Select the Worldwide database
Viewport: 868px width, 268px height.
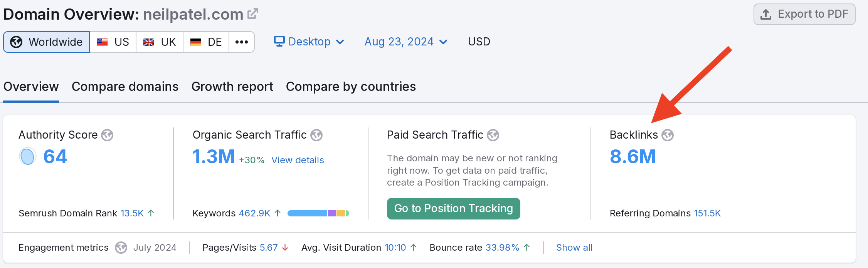point(47,42)
